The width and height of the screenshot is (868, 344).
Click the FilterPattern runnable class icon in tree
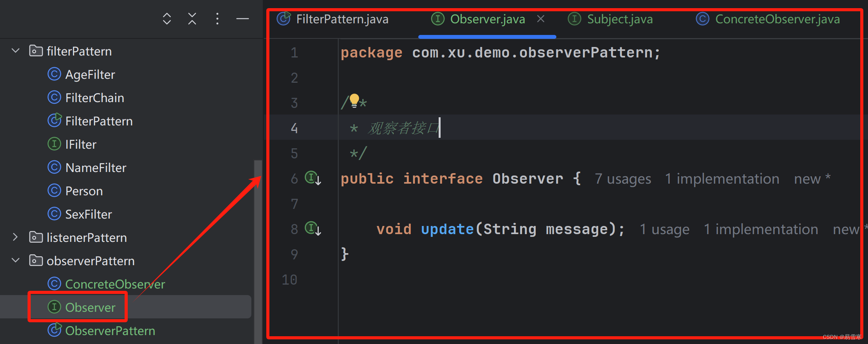(54, 121)
